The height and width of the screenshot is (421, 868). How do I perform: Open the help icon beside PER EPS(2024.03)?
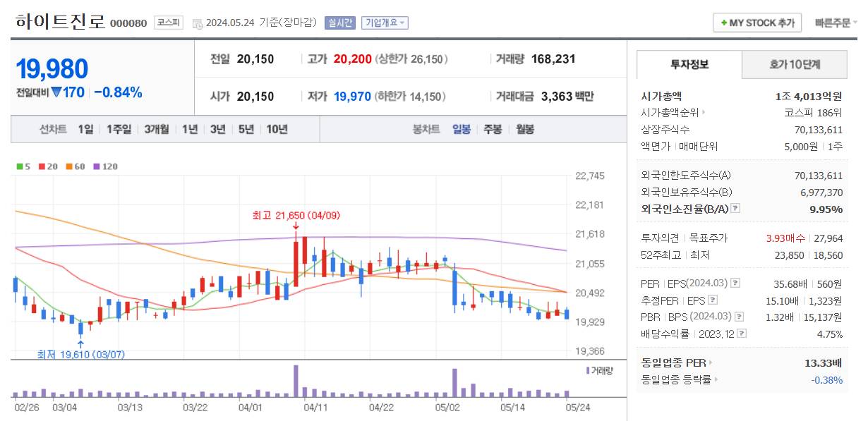point(735,283)
